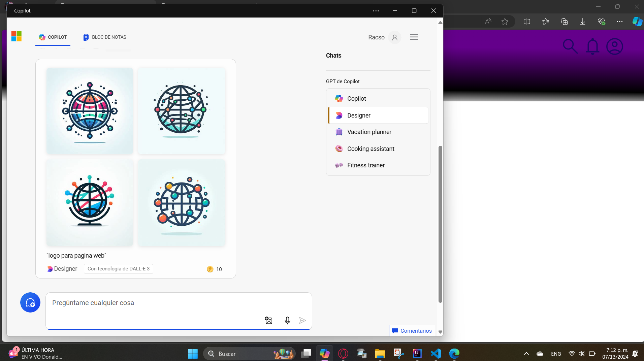Open the hamburger menu in Copilot
Screen dimensions: 644x361
[x=414, y=37]
